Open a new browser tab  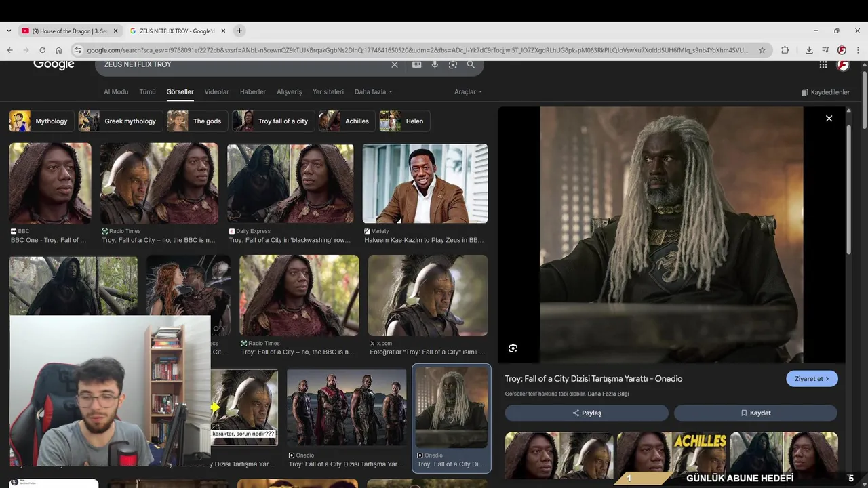(x=239, y=30)
